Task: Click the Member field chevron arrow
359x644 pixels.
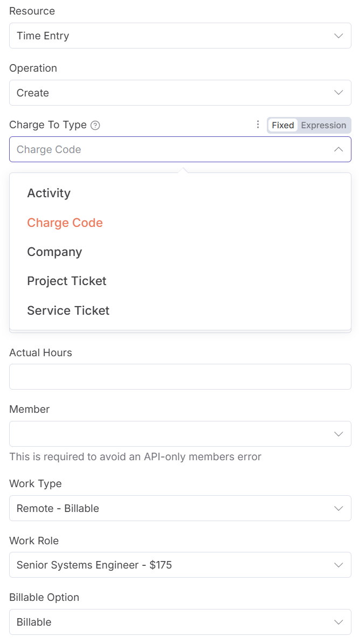Action: coord(339,434)
